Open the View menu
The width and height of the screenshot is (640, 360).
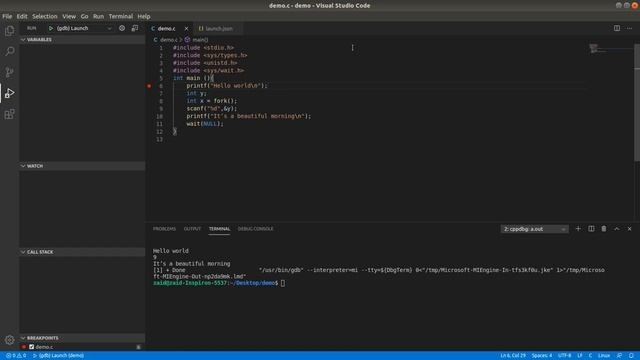tap(69, 16)
